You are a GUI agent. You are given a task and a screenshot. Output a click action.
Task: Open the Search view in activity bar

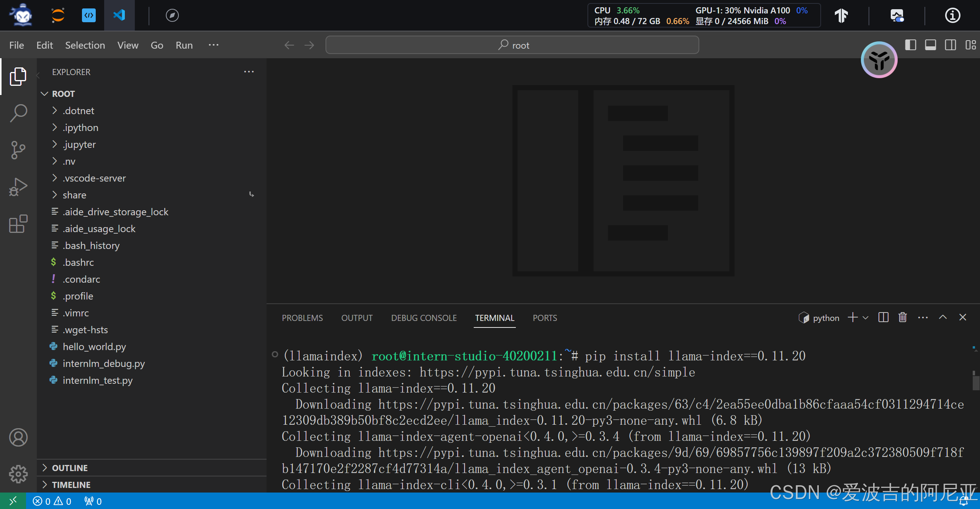pos(18,113)
